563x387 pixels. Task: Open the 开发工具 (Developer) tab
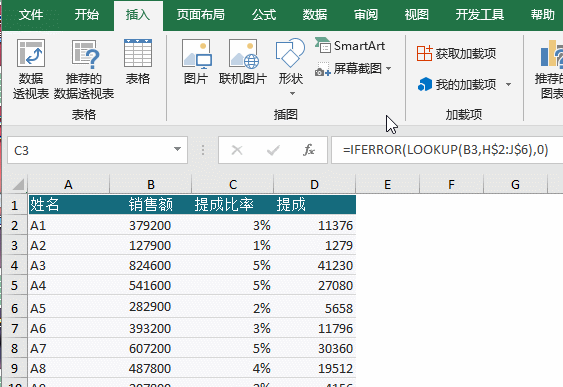pos(480,15)
